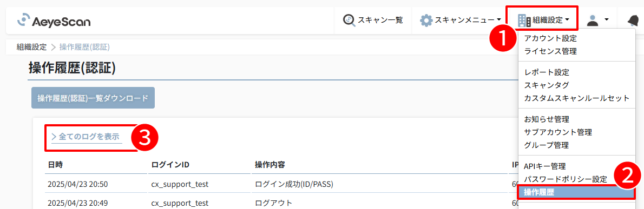The image size is (644, 209).
Task: Open カスタムスキャンルールセット menu item
Action: tap(577, 98)
